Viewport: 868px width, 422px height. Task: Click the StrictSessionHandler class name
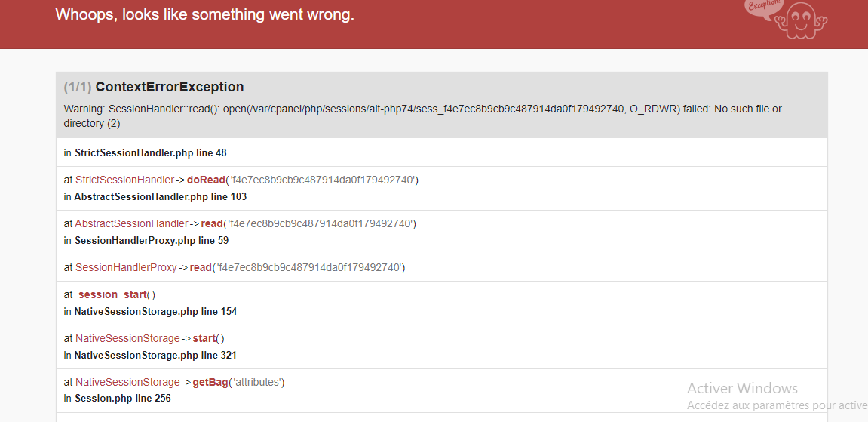[124, 180]
